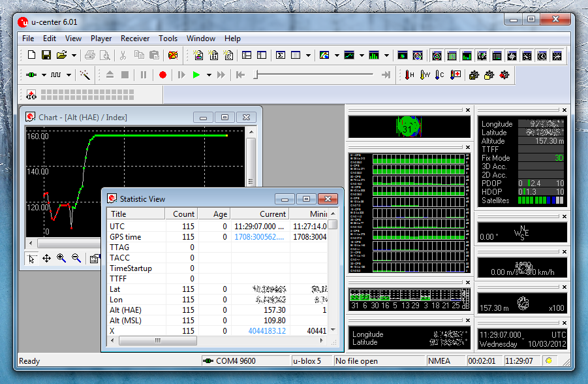
Task: Select the pan move tool in chart toolbar
Action: point(47,259)
